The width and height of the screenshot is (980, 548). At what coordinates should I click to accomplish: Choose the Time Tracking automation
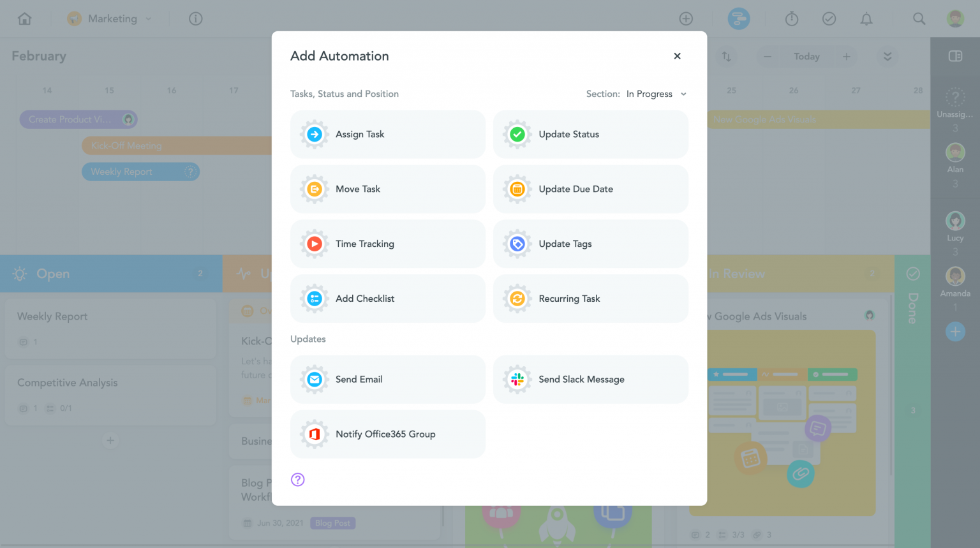click(387, 244)
